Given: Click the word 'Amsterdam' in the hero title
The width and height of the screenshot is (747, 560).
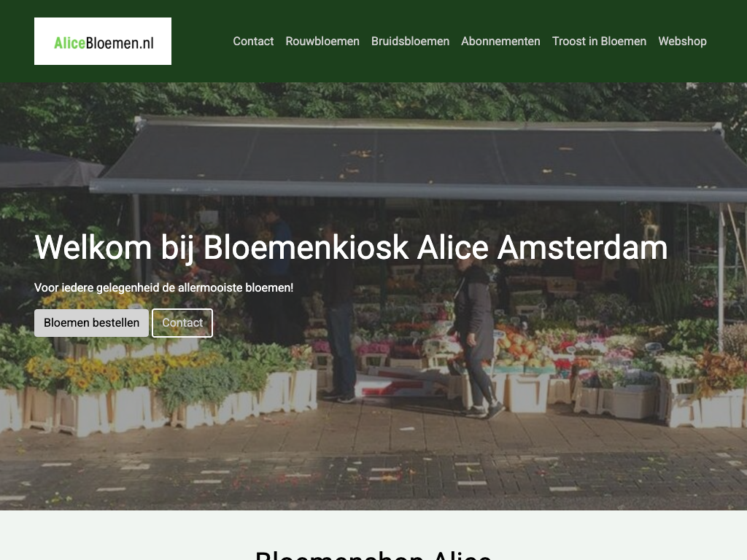Looking at the screenshot, I should click(x=582, y=248).
